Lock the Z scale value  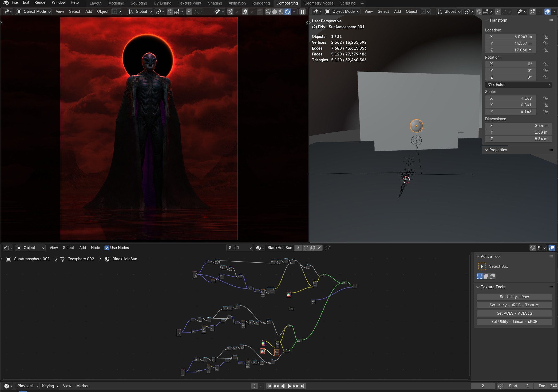(x=546, y=112)
